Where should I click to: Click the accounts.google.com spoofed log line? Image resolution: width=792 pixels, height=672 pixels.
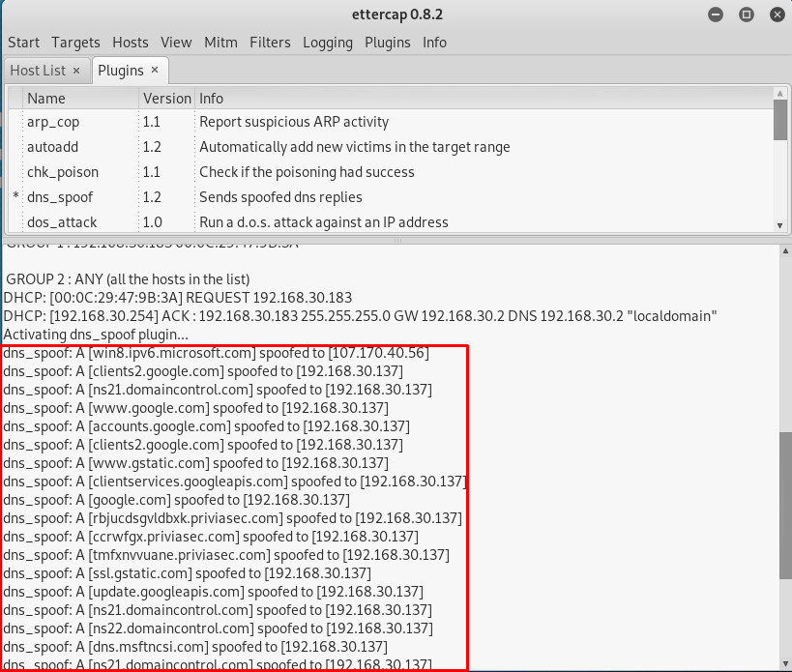207,426
